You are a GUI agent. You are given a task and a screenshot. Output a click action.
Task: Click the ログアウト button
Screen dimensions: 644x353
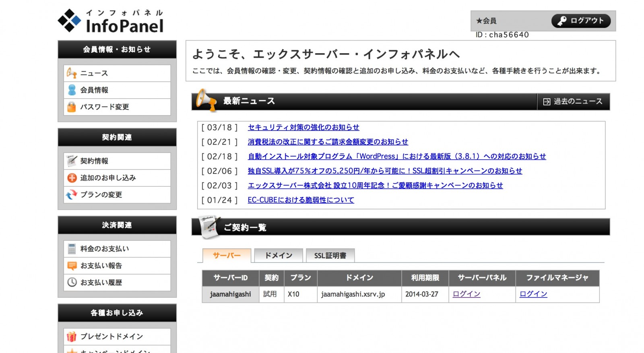coord(581,21)
